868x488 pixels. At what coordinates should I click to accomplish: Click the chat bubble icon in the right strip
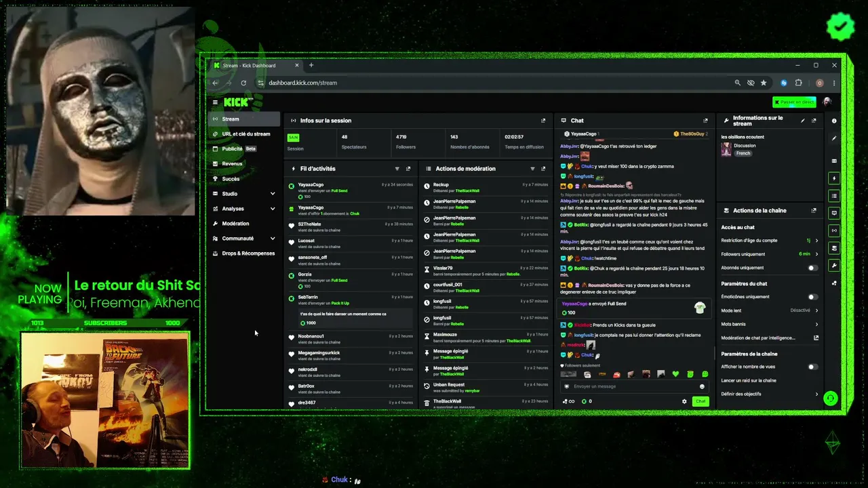coord(834,213)
